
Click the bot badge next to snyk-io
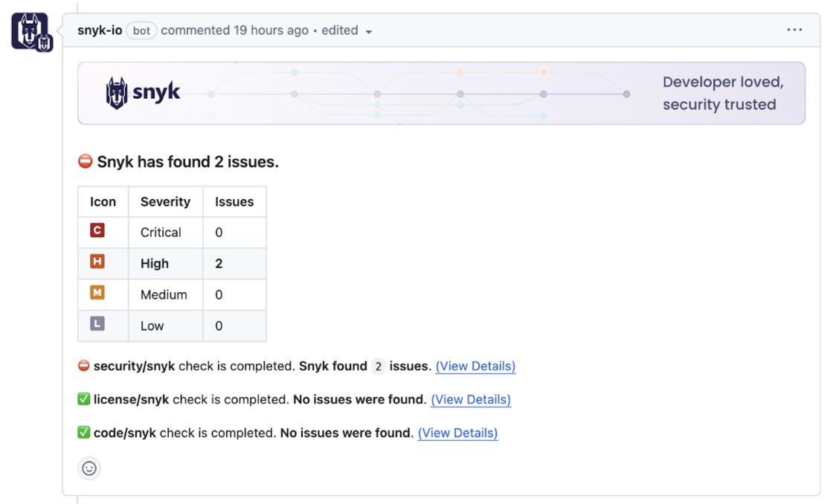(x=141, y=30)
